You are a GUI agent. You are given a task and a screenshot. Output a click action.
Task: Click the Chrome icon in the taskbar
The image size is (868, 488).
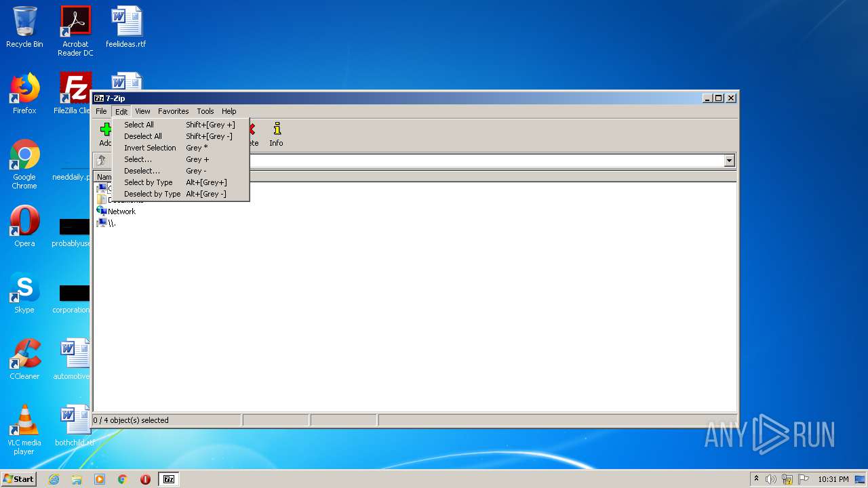coord(123,479)
